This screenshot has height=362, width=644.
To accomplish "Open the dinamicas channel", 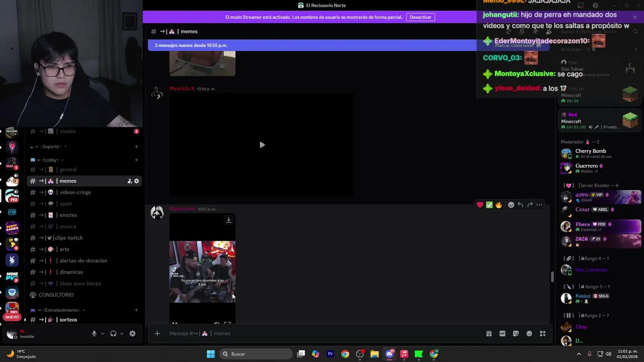I will click(84, 272).
